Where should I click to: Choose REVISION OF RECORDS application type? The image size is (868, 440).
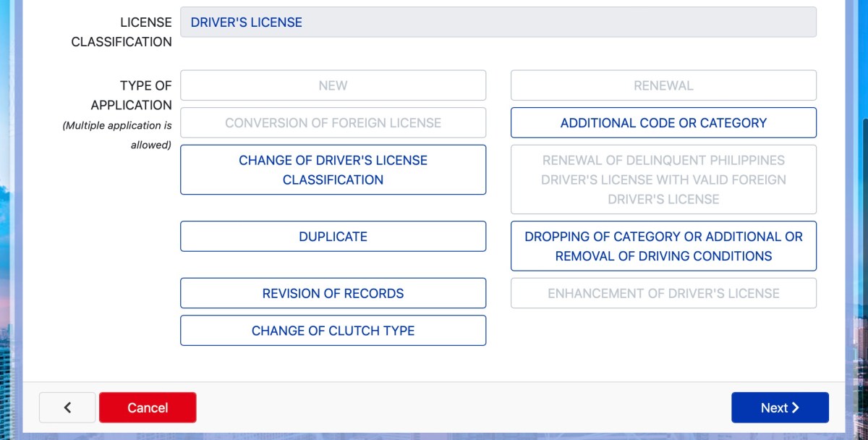coord(333,293)
